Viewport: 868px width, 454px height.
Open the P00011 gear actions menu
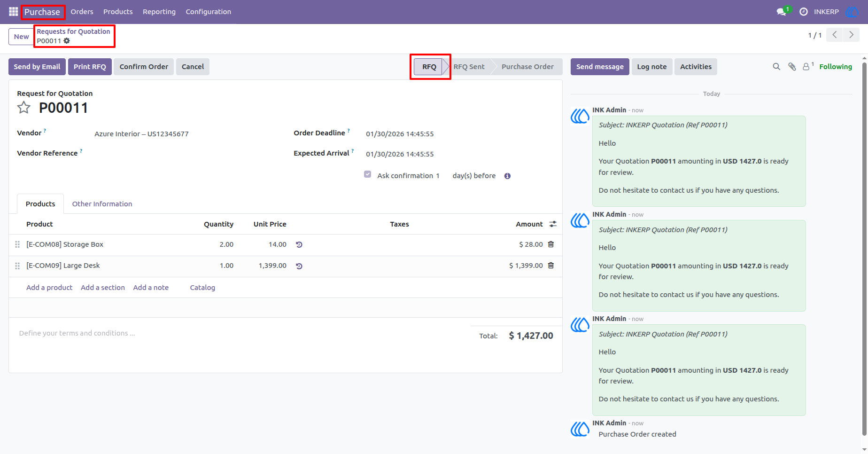point(67,41)
